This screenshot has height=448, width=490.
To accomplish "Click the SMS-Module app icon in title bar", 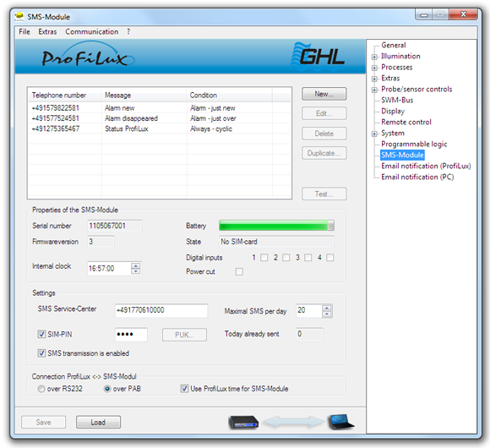I will [x=19, y=17].
